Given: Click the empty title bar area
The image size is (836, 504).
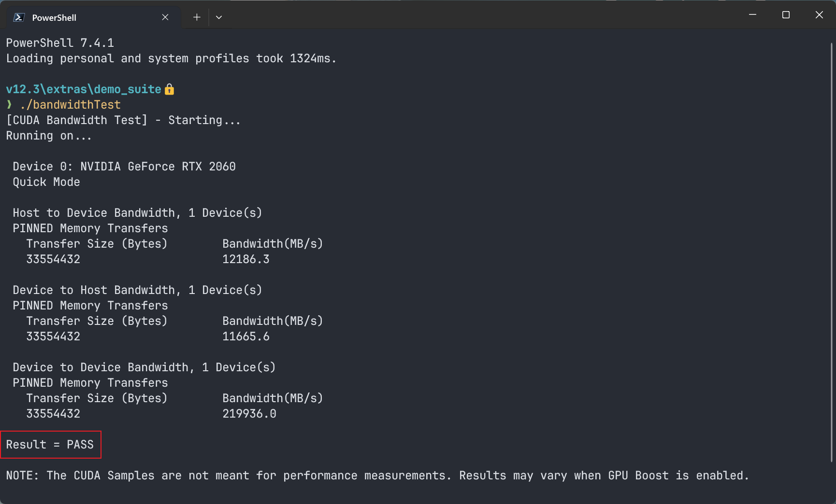Looking at the screenshot, I should pyautogui.click(x=483, y=15).
